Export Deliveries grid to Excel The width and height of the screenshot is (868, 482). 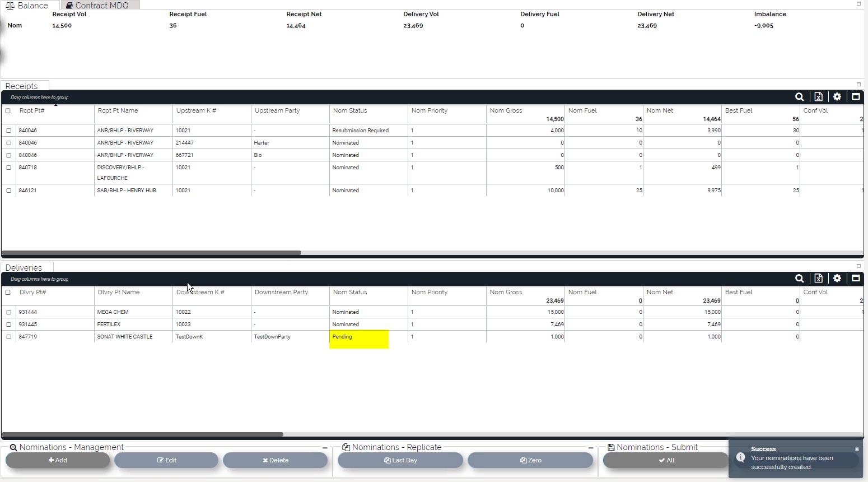[x=818, y=279]
